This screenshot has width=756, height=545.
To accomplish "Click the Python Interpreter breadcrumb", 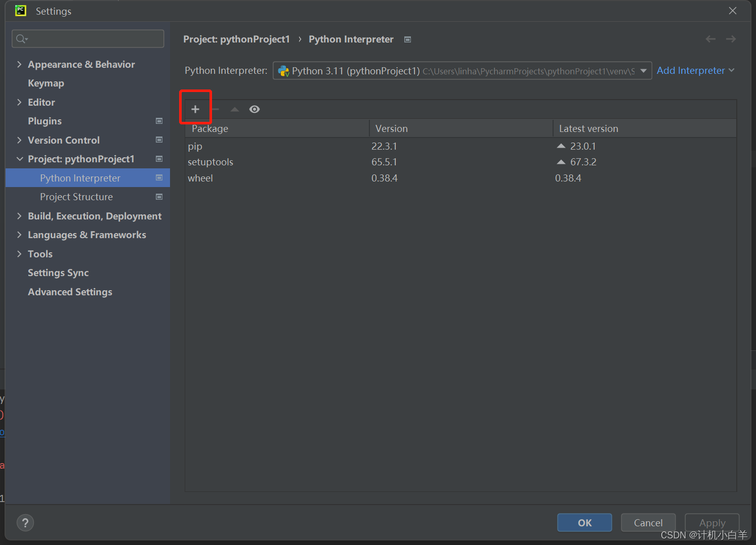I will (x=351, y=39).
